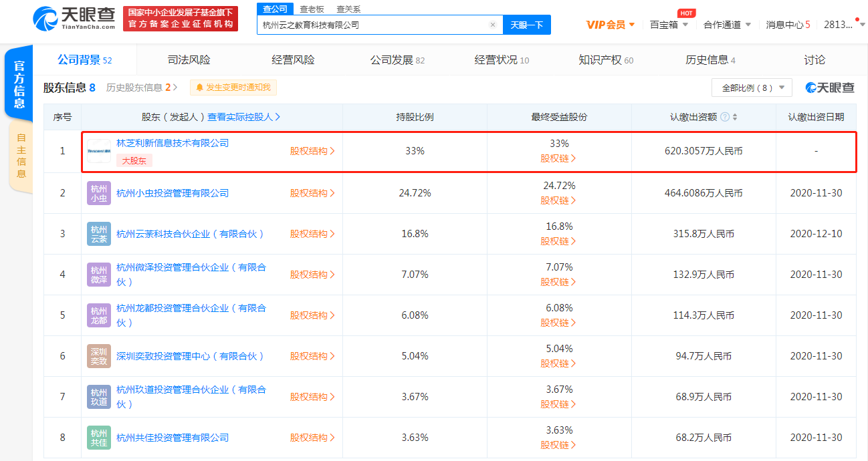Open 杭州微泽投资管理合伙企业 link
Image resolution: width=868 pixels, height=461 pixels.
tap(191, 275)
